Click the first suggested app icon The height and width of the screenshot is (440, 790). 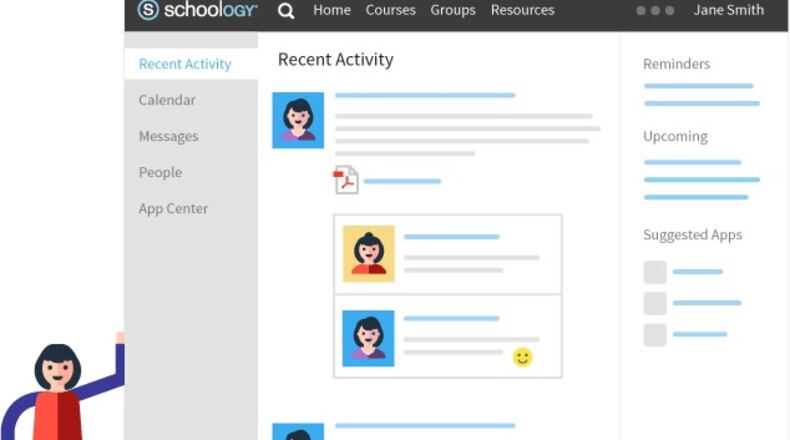655,272
